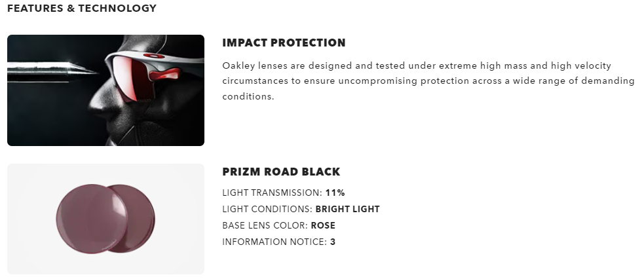Click the Light Transmission label
Viewport: 644px width, 279px height.
pyautogui.click(x=272, y=193)
